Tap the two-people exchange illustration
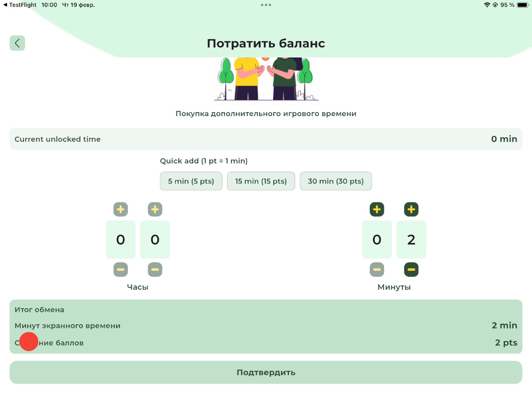 coord(266,79)
